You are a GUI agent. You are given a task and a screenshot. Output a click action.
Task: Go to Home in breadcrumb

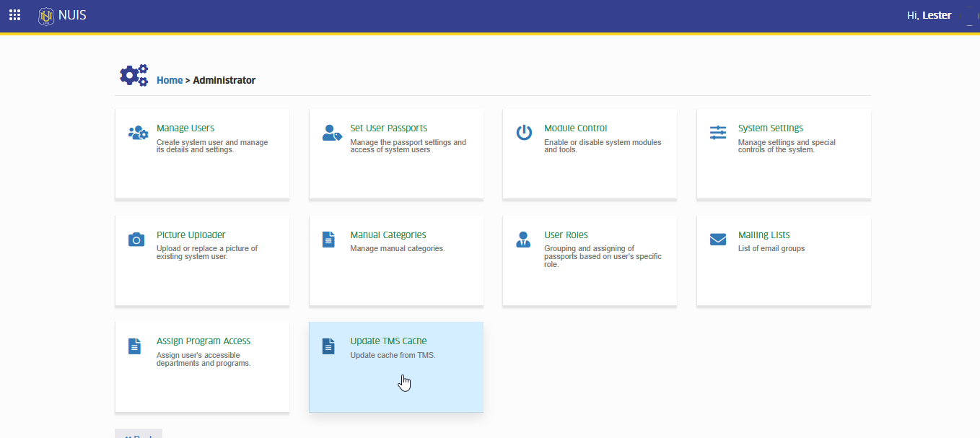click(170, 80)
